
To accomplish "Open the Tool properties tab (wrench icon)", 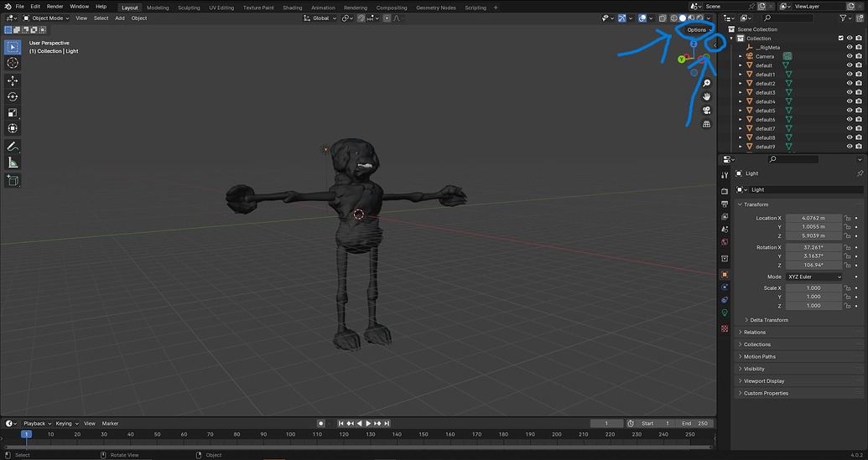I will coord(725,175).
